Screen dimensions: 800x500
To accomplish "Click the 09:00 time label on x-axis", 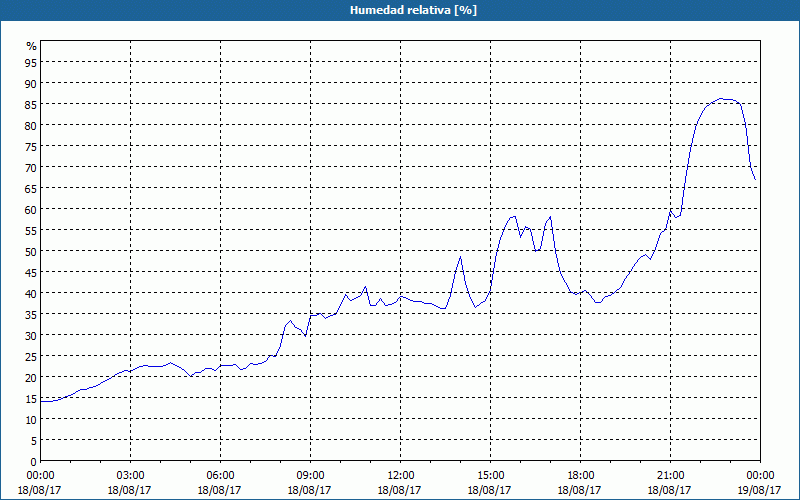I will 310,475.
